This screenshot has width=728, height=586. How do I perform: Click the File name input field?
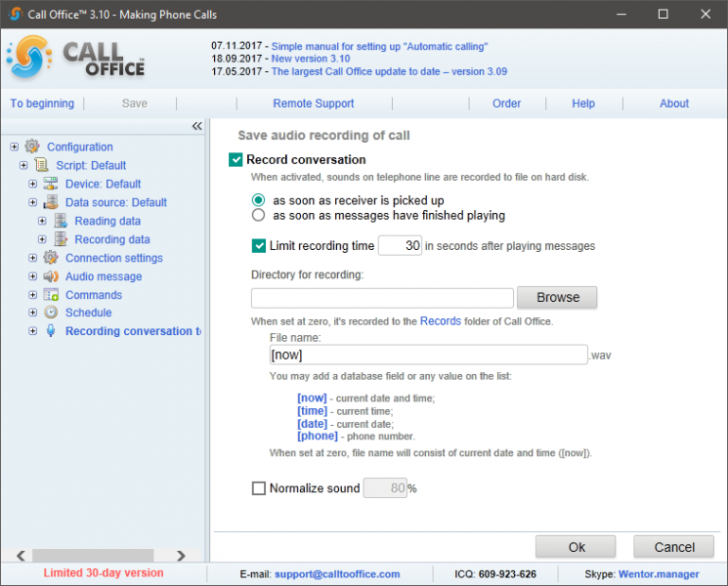tap(429, 355)
